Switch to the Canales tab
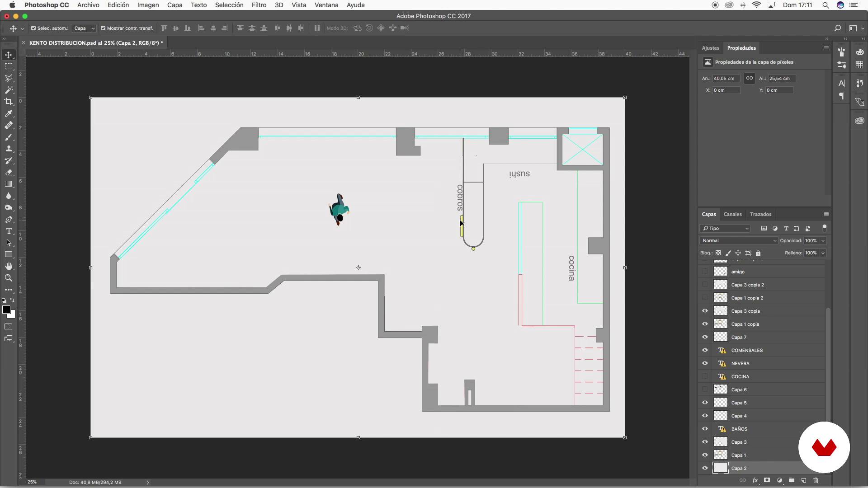Screen dimensions: 868x488 (x=732, y=214)
